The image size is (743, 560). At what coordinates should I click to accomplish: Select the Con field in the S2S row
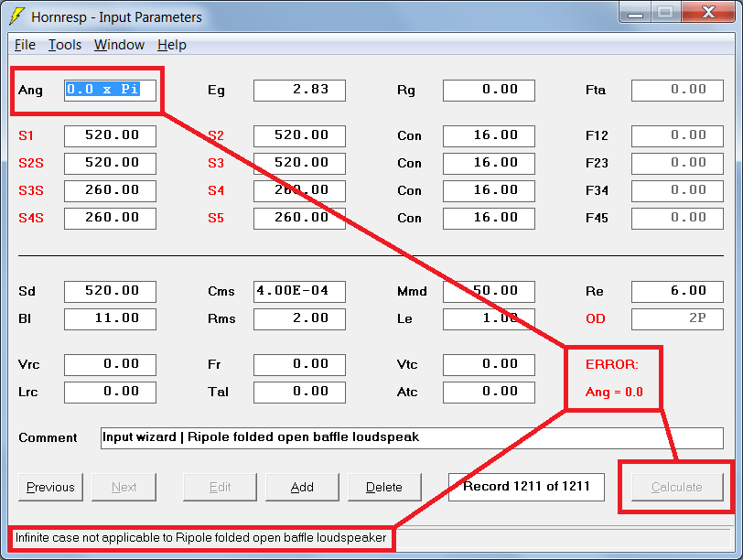point(489,164)
